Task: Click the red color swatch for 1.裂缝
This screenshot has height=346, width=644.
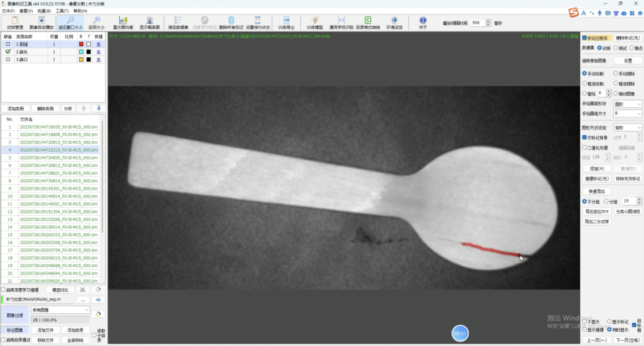Action: (81, 44)
